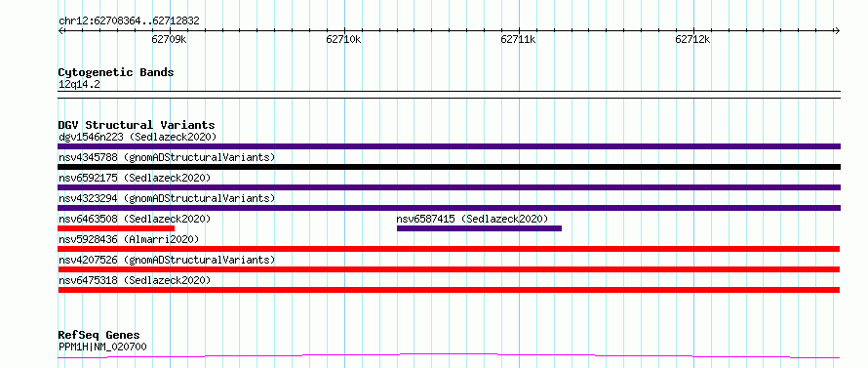Click the nsv6475318 red variant bar
868x368 pixels.
coord(449,290)
